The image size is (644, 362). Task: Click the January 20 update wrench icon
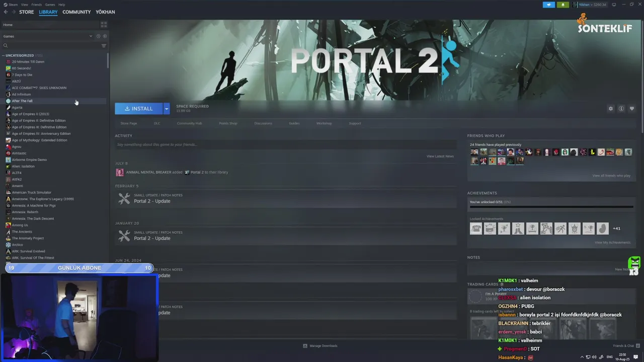click(124, 236)
